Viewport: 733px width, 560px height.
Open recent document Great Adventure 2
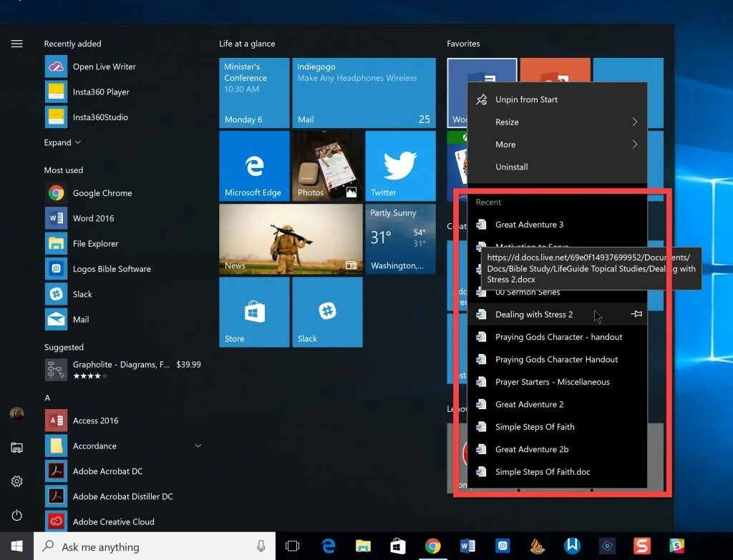557,404
